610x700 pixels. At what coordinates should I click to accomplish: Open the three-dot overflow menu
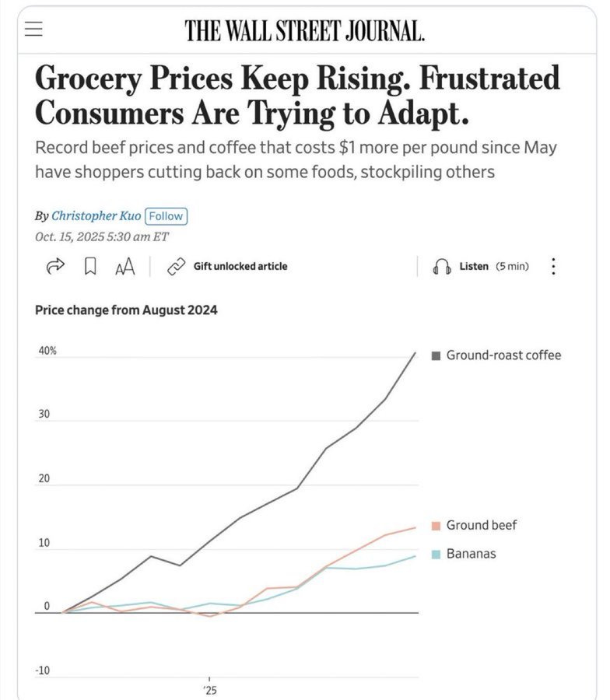pos(553,266)
